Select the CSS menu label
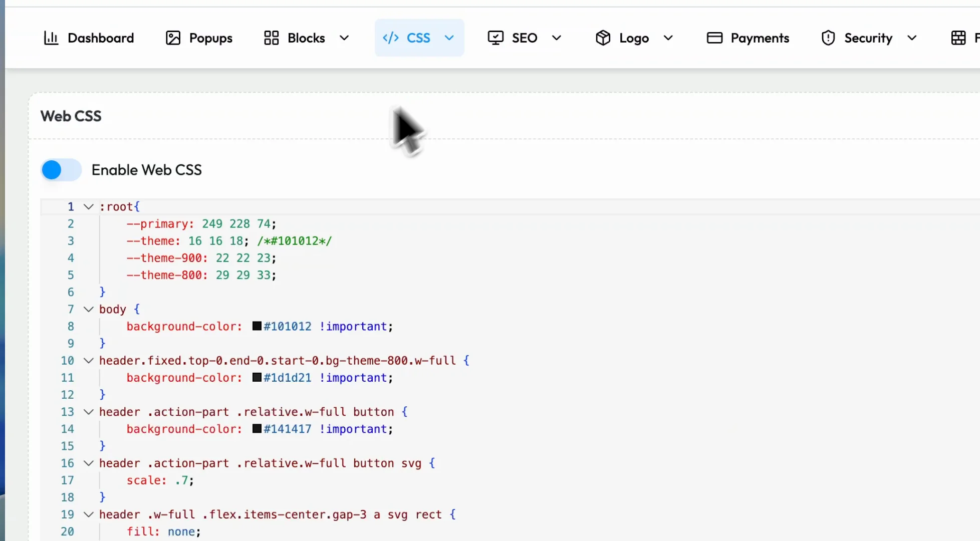This screenshot has height=541, width=980. point(418,38)
